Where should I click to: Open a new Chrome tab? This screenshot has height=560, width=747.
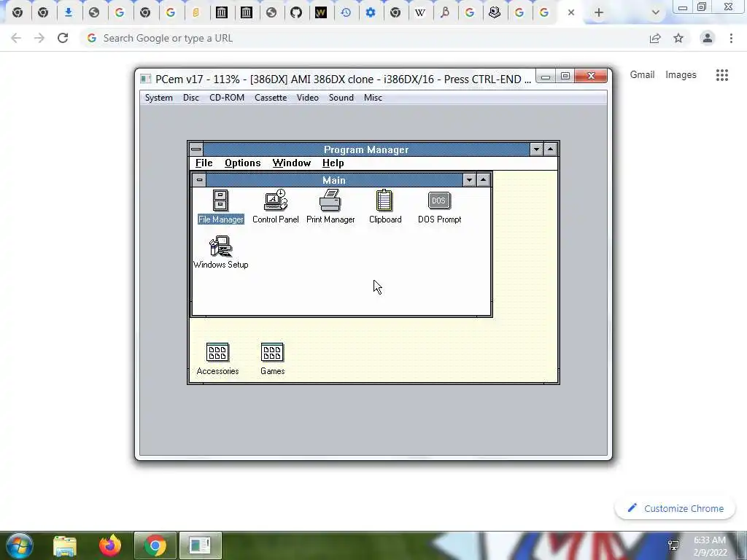[599, 13]
